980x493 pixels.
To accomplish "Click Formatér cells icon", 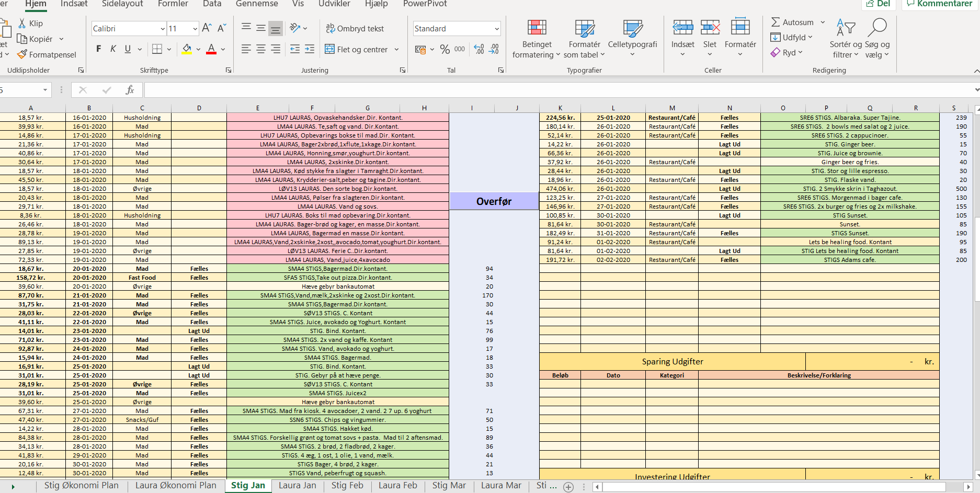I will 740,27.
